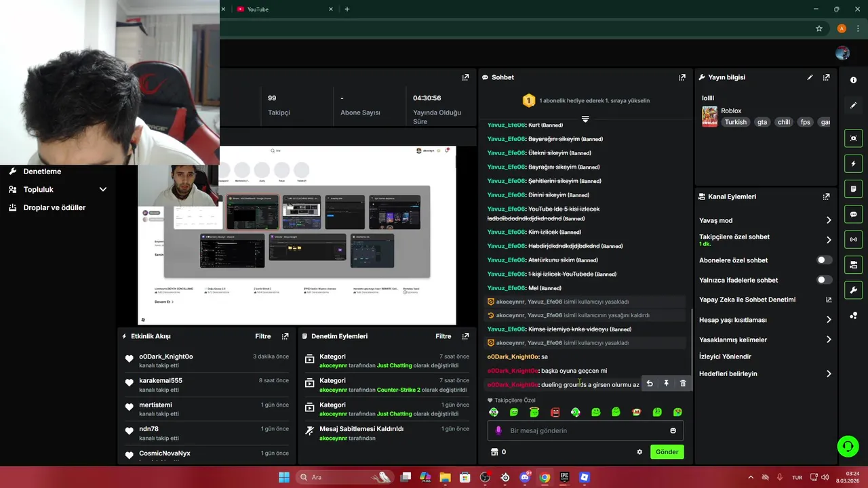Collapse the top of chat leaderboard arrow
The image size is (868, 488).
point(585,119)
